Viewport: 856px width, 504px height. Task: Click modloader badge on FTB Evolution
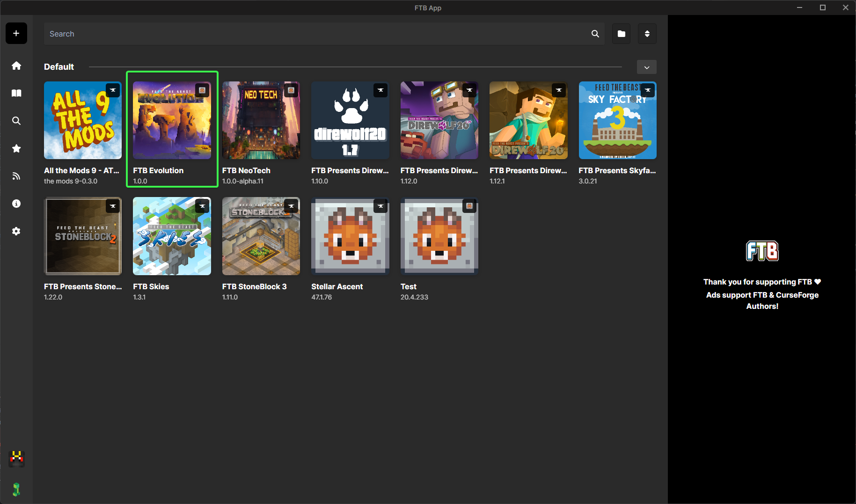[202, 90]
